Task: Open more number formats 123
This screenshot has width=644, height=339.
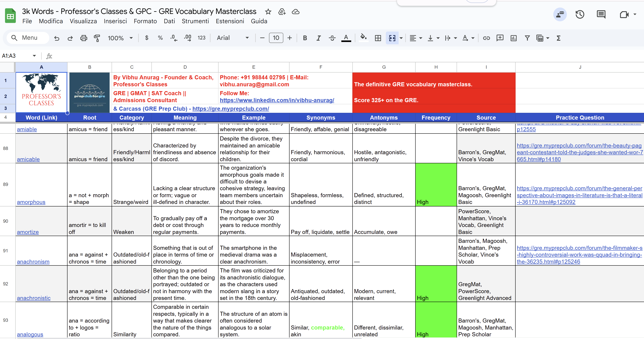Action: (x=202, y=38)
